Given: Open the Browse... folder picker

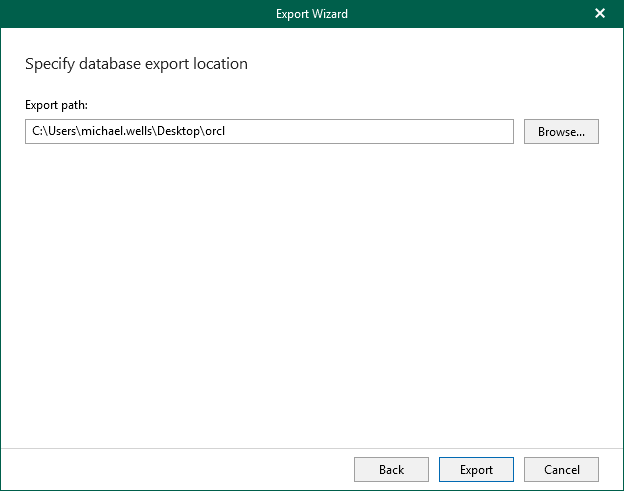Looking at the screenshot, I should 561,131.
